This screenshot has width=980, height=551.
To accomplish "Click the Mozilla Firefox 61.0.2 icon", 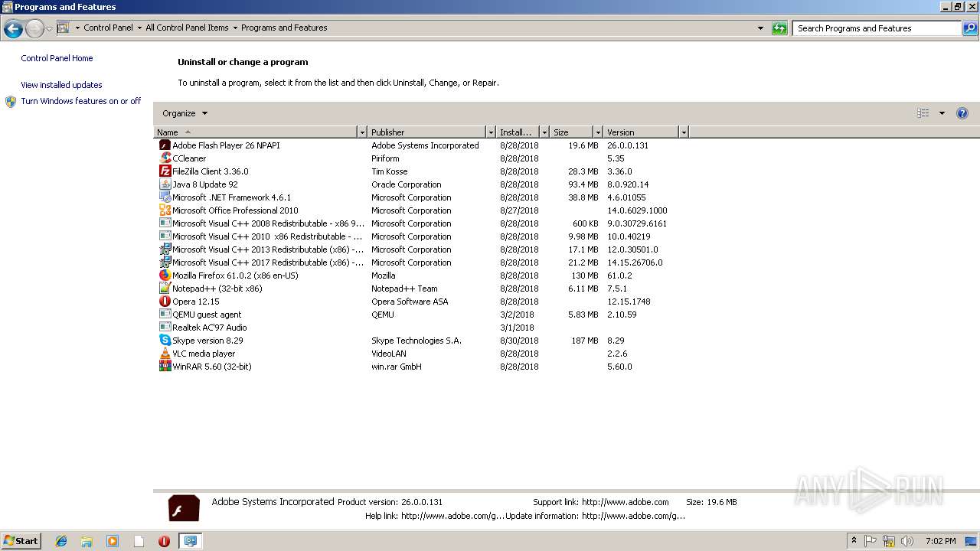I will coord(165,275).
